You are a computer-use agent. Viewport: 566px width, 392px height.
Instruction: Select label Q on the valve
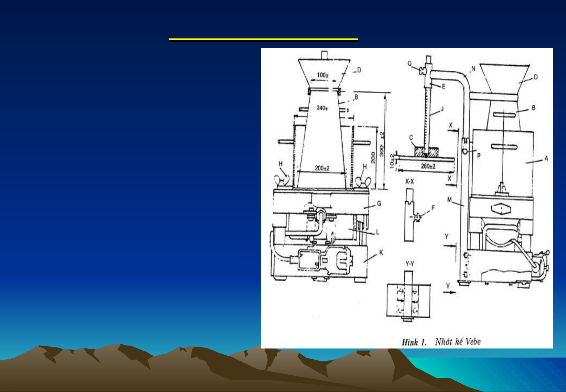(410, 63)
